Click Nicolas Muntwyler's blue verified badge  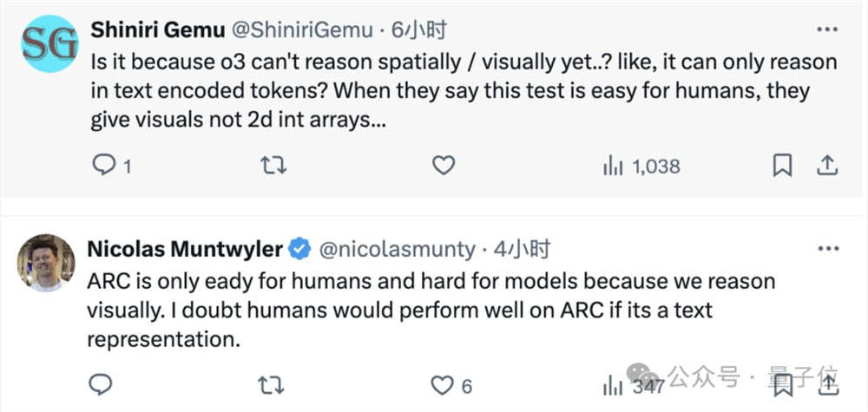(x=299, y=250)
